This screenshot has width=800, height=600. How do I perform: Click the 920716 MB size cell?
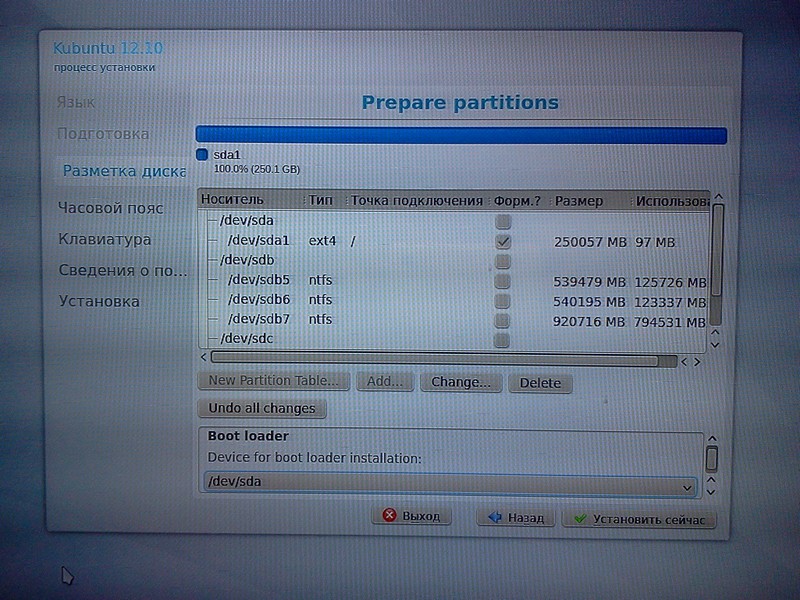pos(589,322)
